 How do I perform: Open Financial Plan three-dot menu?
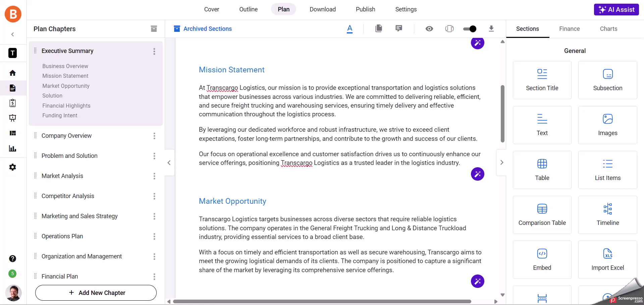pos(154,277)
